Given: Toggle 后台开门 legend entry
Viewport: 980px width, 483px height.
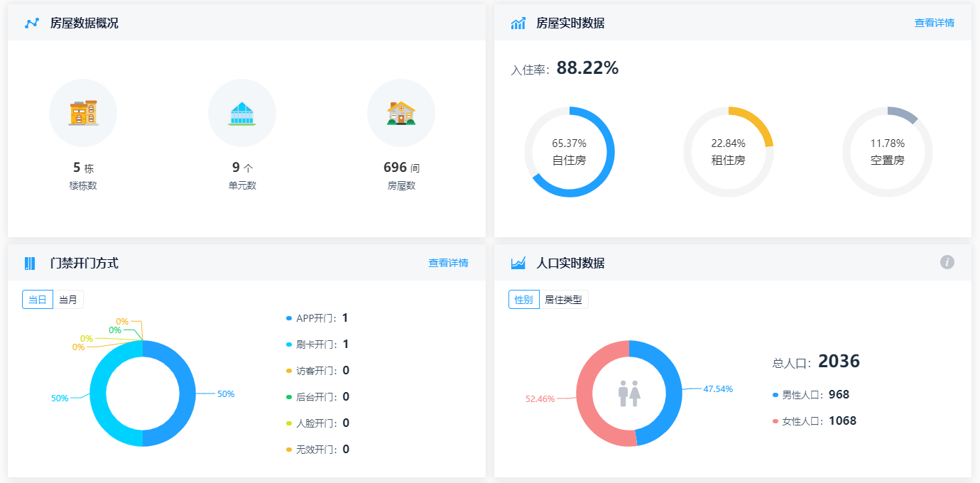Looking at the screenshot, I should (317, 397).
